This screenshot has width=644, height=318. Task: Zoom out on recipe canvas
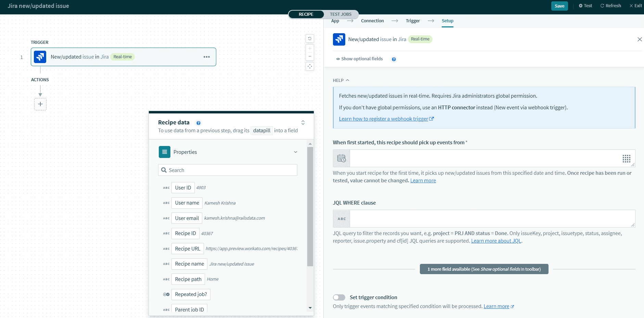tap(310, 57)
